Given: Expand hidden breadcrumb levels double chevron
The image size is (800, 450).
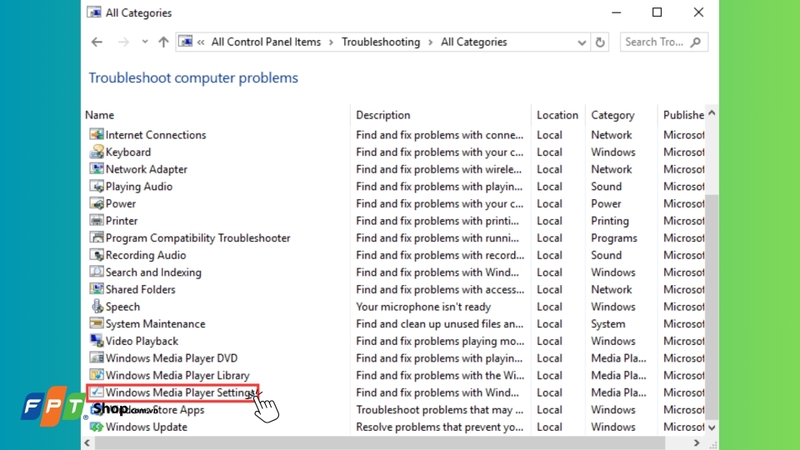Looking at the screenshot, I should 201,42.
